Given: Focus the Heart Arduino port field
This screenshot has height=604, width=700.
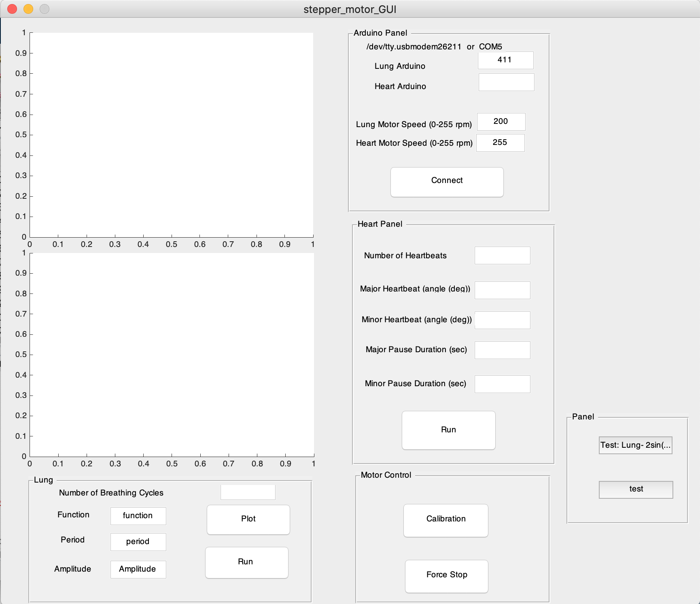Looking at the screenshot, I should coord(506,82).
